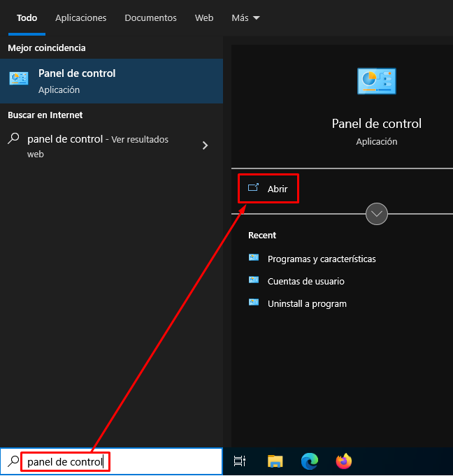Click the Panel de control title in preview
Viewport: 453px width, 476px height.
click(377, 124)
